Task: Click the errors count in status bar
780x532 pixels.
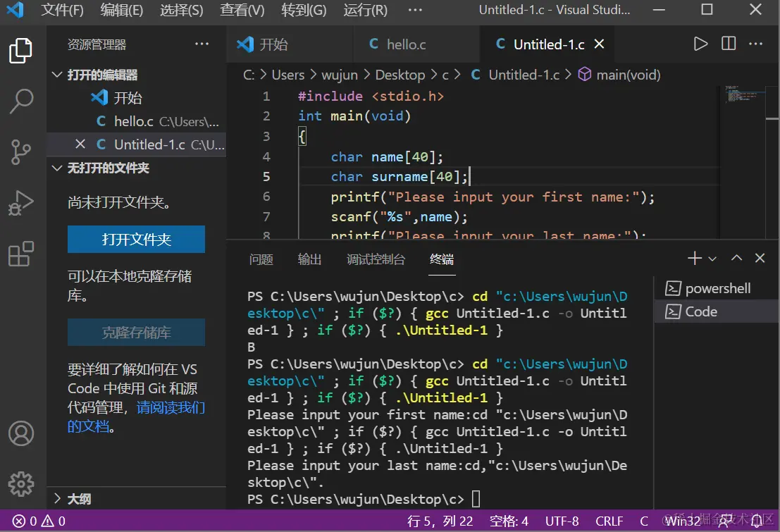Action: coord(25,521)
